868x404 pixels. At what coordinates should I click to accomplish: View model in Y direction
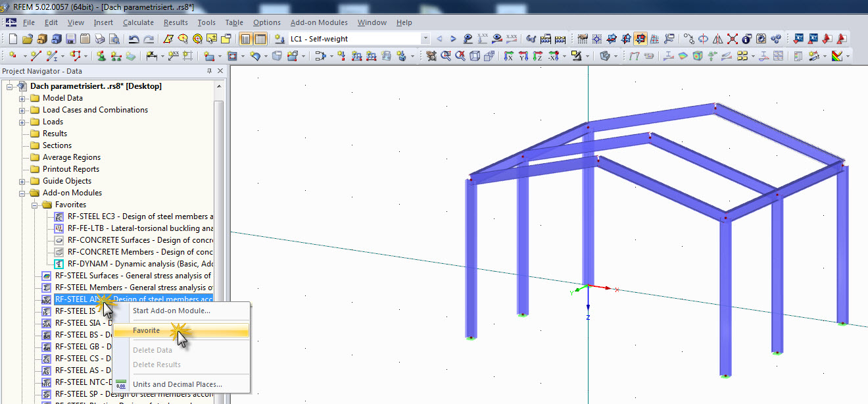point(523,56)
